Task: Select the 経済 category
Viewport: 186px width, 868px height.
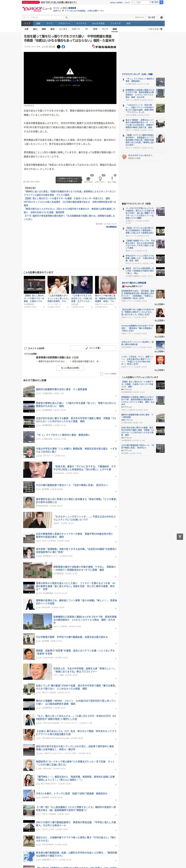Action: pos(52,29)
